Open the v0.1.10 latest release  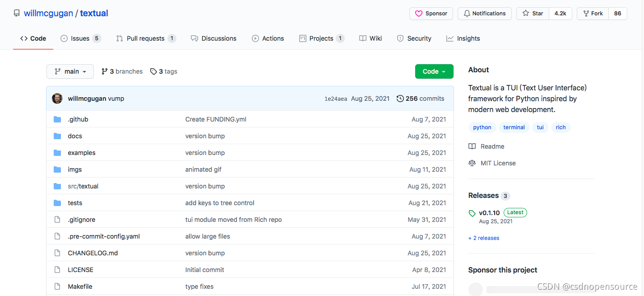pos(490,213)
